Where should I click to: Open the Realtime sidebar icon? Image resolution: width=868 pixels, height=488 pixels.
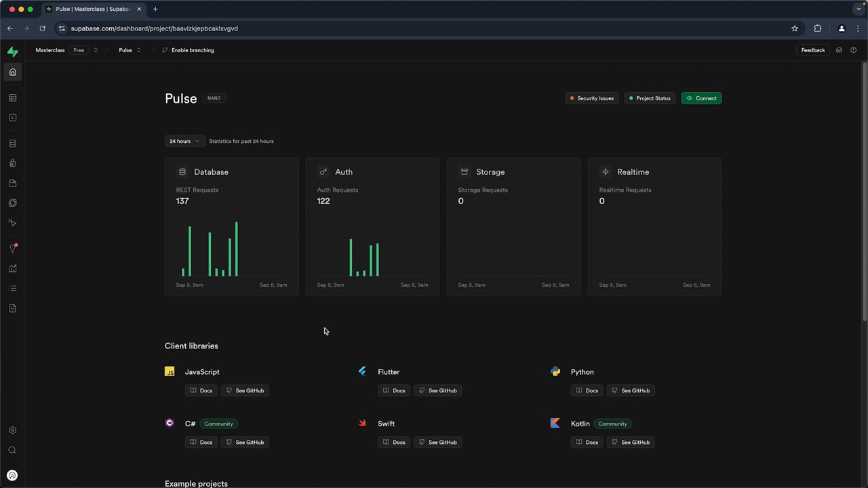coord(12,223)
